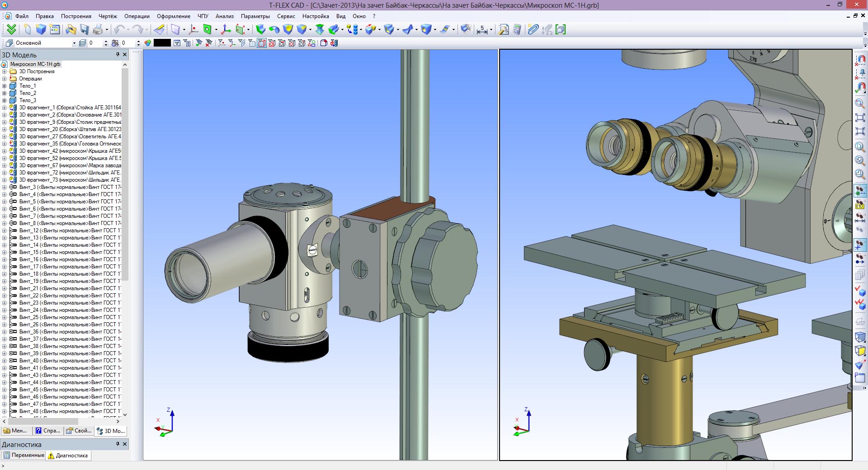Open the Построения menu
The width and height of the screenshot is (868, 470).
coord(76,16)
